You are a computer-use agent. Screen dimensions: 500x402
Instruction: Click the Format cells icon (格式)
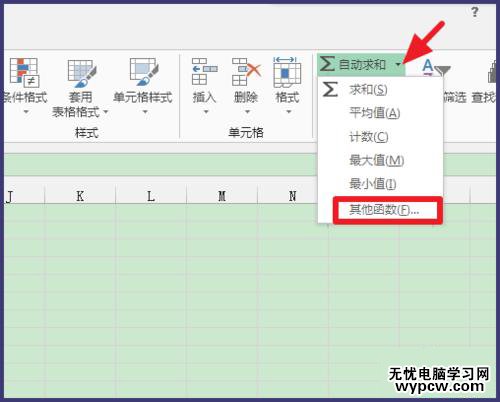[x=287, y=72]
